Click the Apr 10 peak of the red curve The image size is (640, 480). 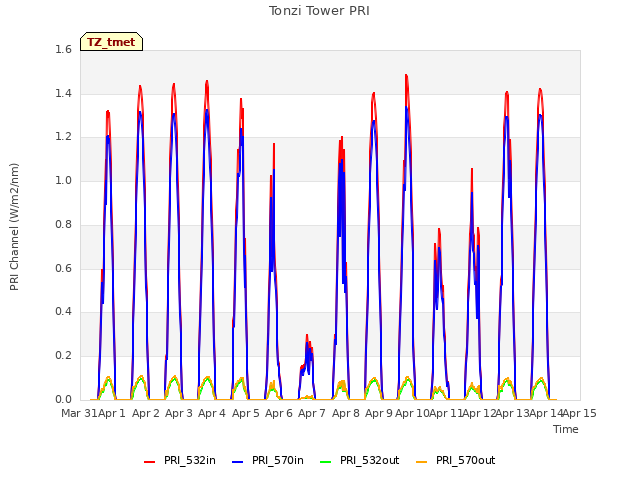[406, 76]
